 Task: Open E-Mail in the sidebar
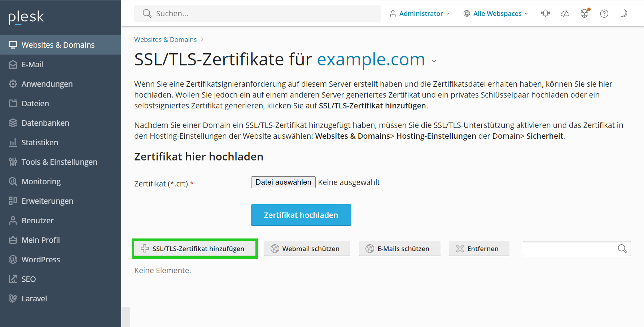click(61, 64)
